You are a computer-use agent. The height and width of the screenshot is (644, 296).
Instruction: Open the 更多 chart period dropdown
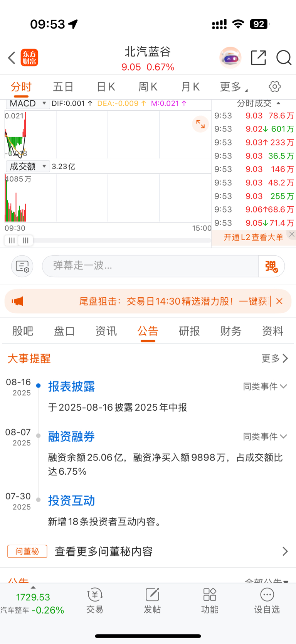234,87
